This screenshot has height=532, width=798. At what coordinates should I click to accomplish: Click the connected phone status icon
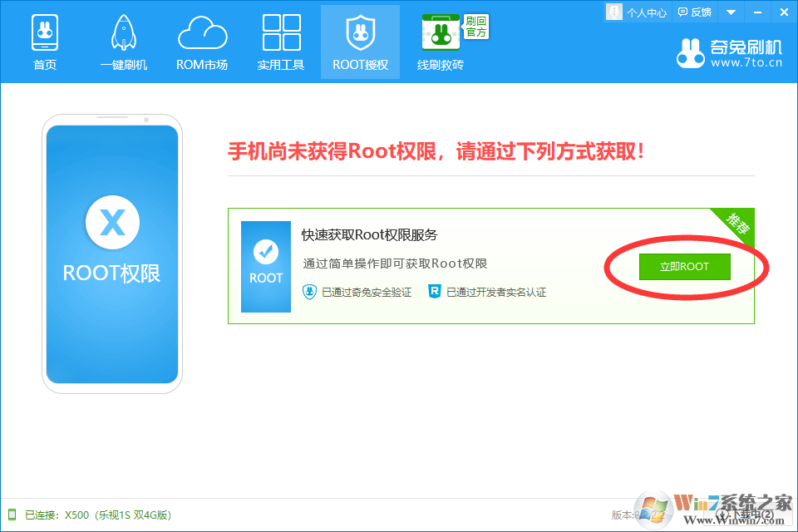point(12,515)
